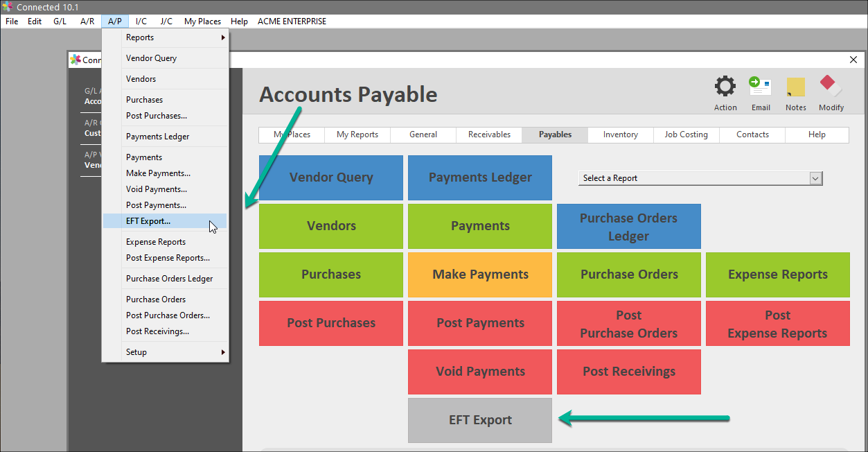Open the My Places menu
Image resolution: width=868 pixels, height=452 pixels.
tap(202, 21)
